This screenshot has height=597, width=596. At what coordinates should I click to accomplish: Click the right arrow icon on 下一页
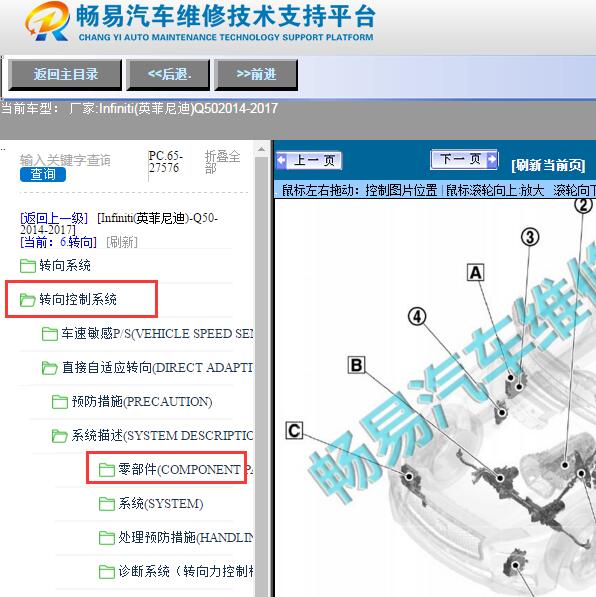(x=492, y=159)
